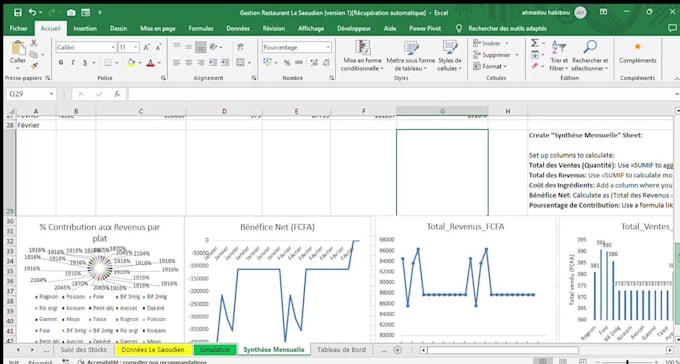Screen dimensions: 680x364
Task: Switch to the Formules ribbon tab
Action: point(201,29)
